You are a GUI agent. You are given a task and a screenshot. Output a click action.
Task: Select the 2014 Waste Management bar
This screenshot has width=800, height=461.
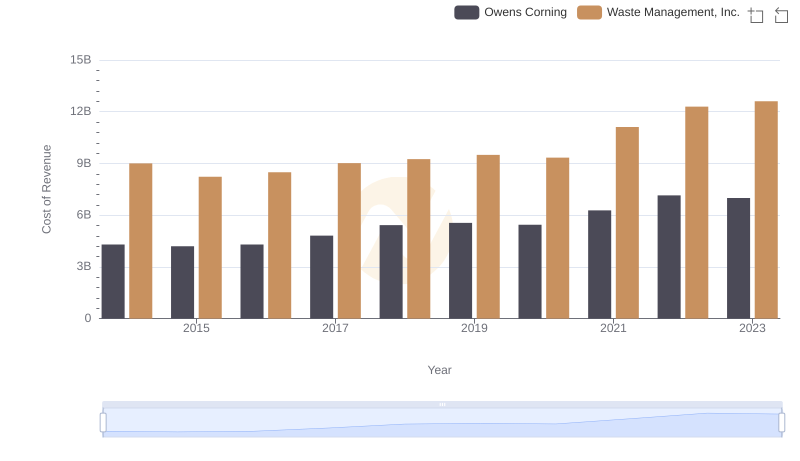click(141, 241)
